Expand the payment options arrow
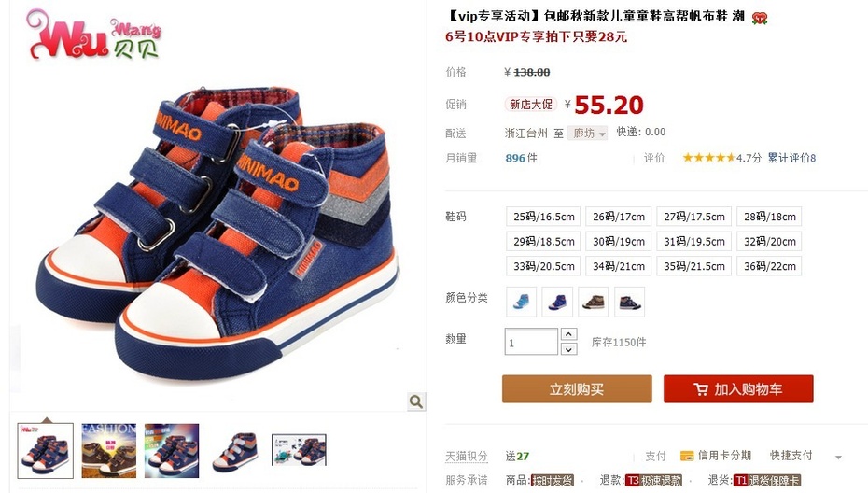Viewport: 868px width, 493px height. pyautogui.click(x=838, y=457)
